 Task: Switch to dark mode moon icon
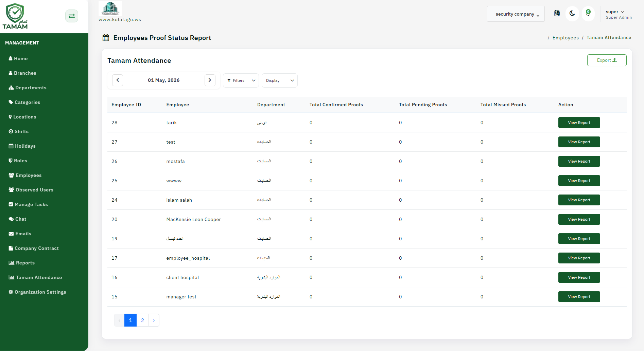[x=572, y=14]
